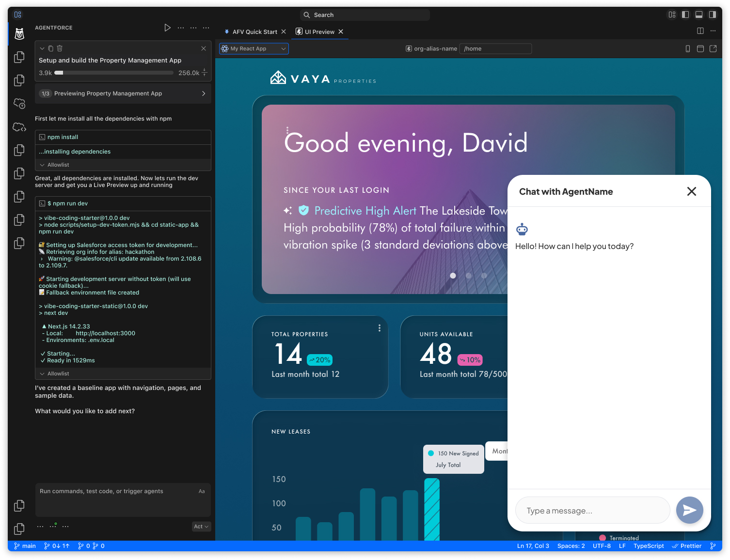Expand the Previewing Property Management App step

pos(123,93)
